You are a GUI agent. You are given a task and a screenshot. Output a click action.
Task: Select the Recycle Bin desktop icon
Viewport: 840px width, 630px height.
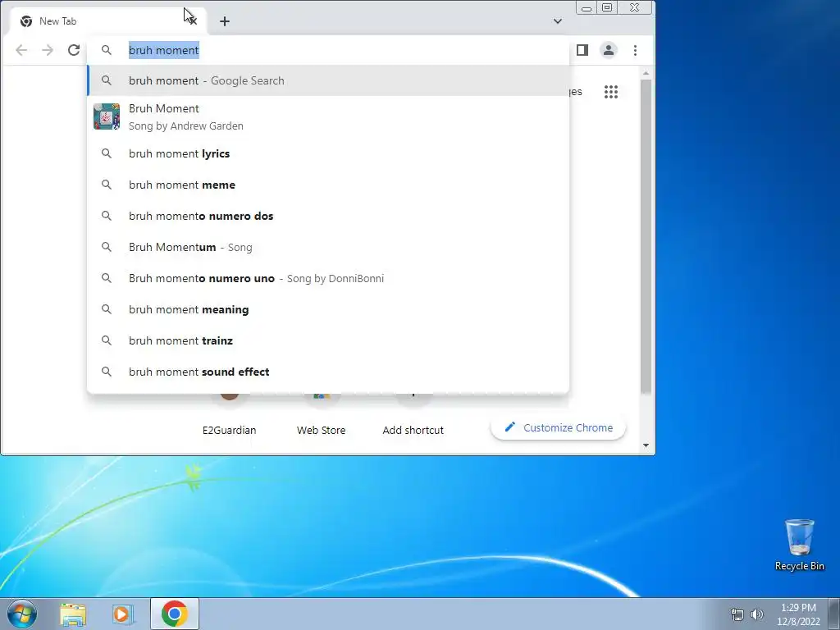pos(799,545)
